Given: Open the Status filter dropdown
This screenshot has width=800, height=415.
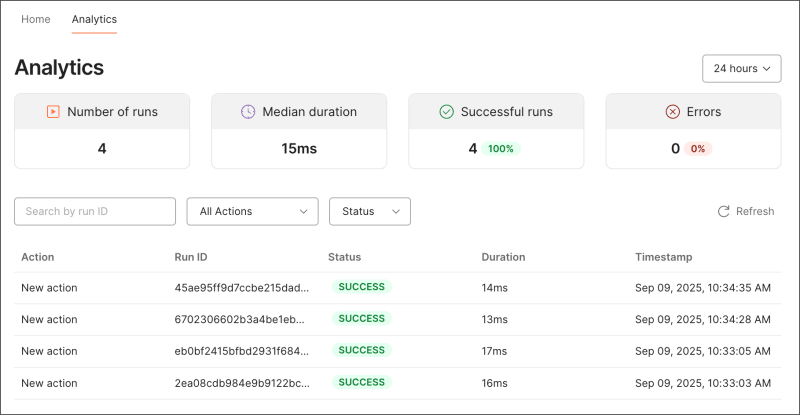Looking at the screenshot, I should 369,212.
